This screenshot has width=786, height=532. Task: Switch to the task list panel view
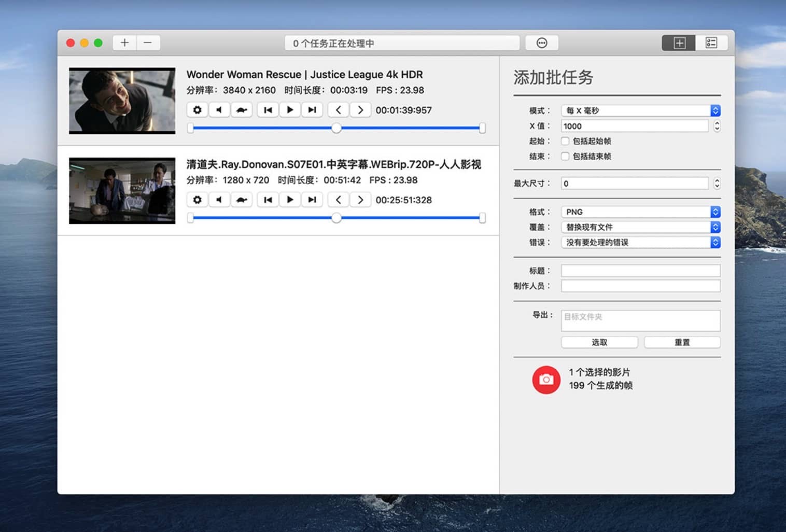[711, 43]
